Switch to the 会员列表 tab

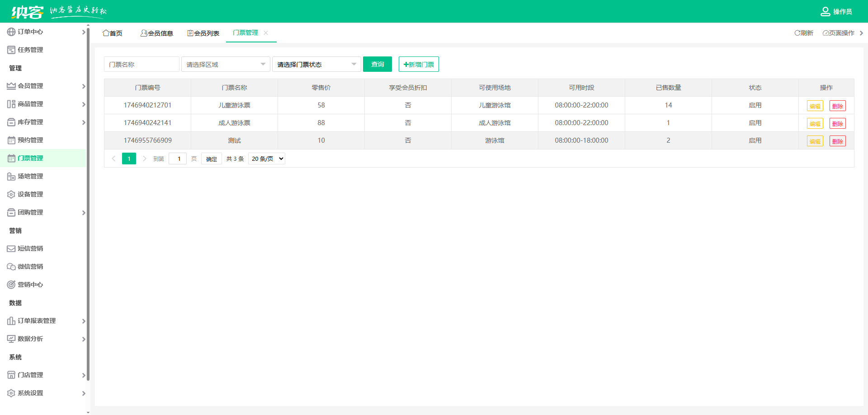203,33
